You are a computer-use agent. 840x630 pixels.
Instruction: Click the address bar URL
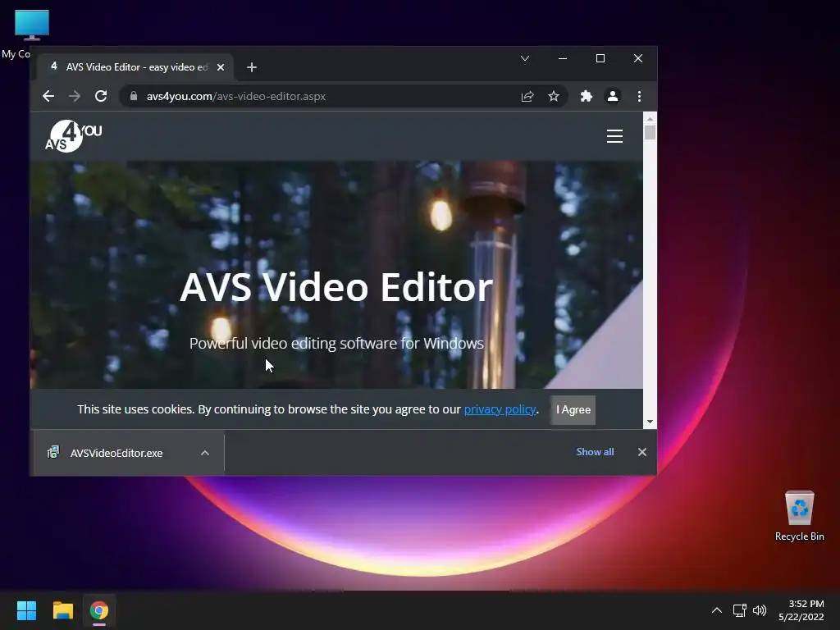235,97
